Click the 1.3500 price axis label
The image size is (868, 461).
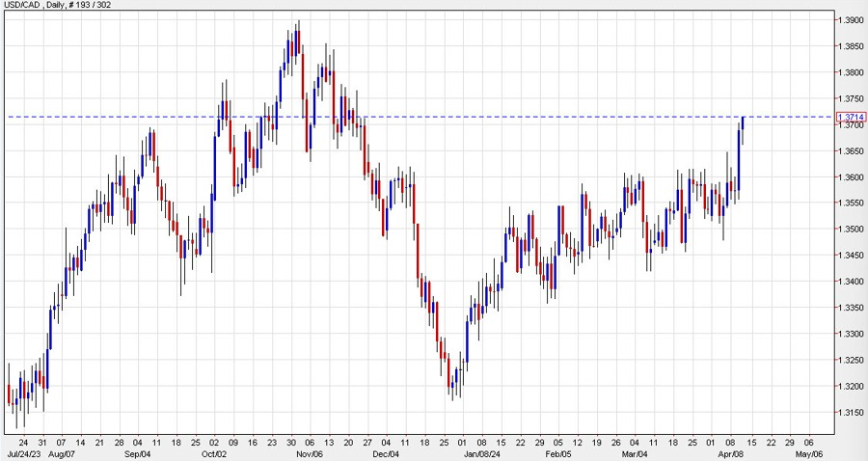click(x=852, y=230)
